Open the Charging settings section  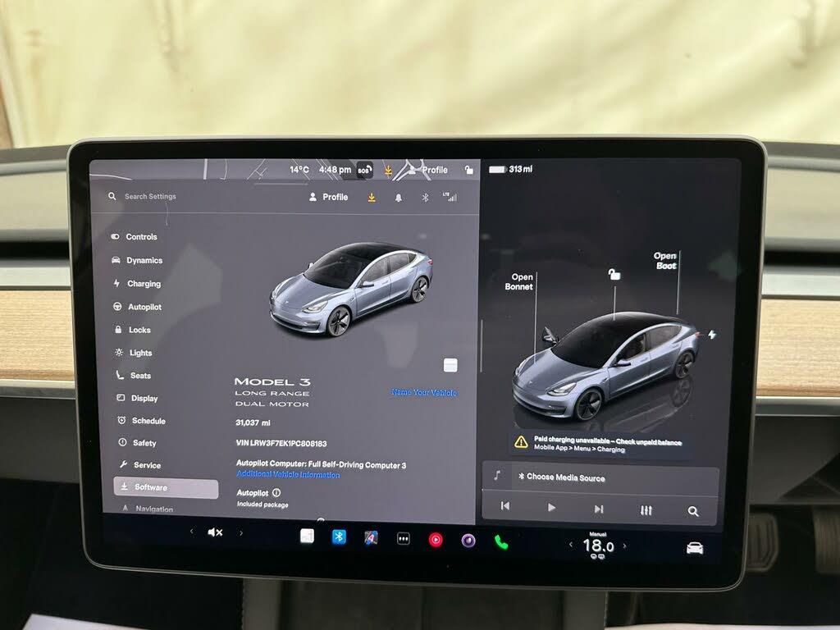pyautogui.click(x=137, y=283)
